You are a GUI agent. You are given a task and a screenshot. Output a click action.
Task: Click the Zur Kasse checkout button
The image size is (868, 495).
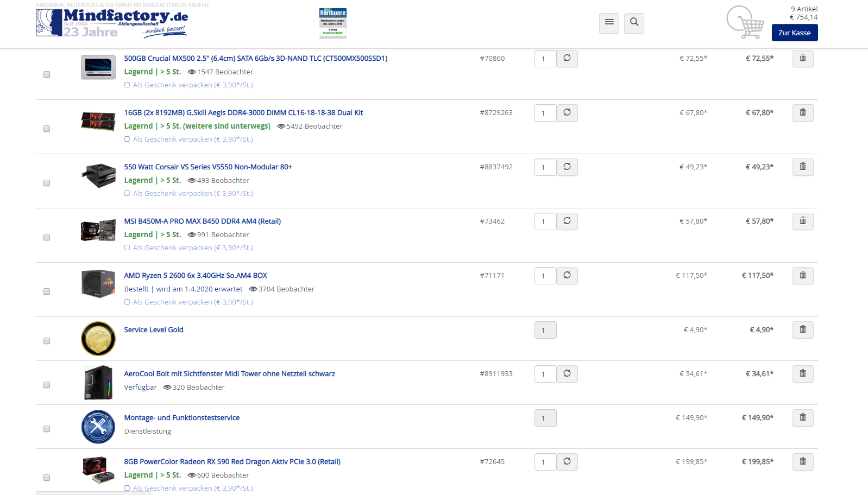pos(795,33)
